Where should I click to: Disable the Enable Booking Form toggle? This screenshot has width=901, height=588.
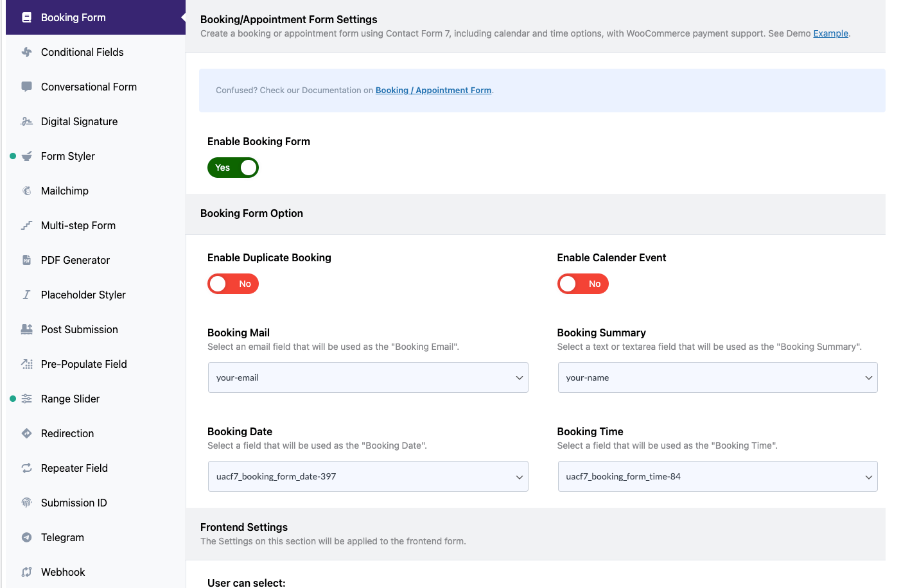(x=233, y=168)
